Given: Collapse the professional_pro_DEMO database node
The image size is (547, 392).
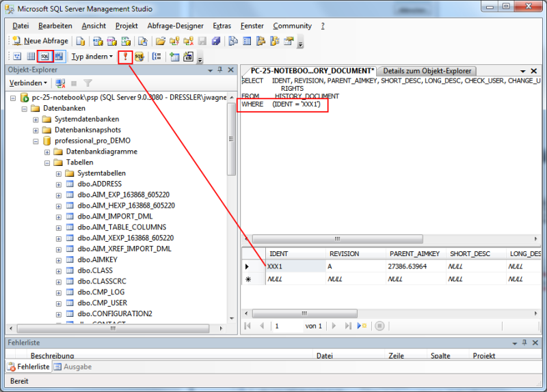Looking at the screenshot, I should pos(36,141).
